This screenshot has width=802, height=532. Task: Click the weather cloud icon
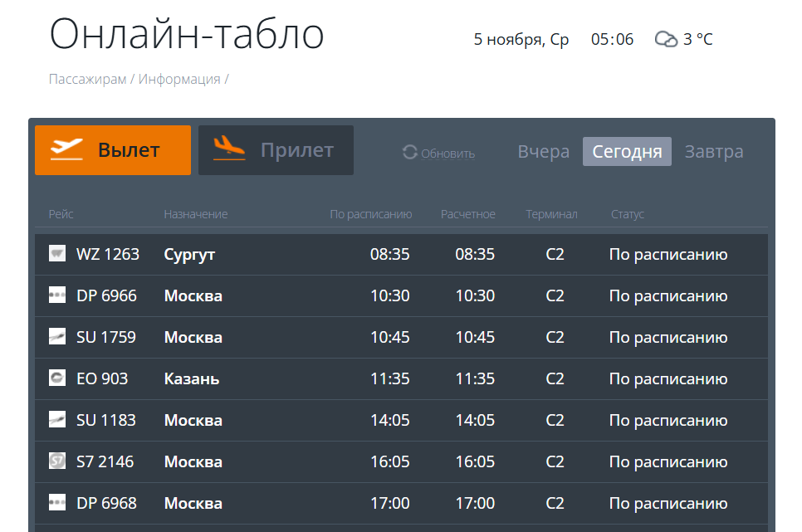(666, 39)
